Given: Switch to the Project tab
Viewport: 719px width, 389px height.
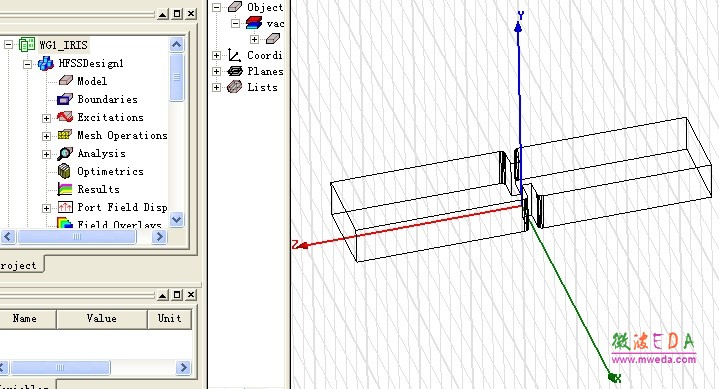Looking at the screenshot, I should (x=22, y=265).
